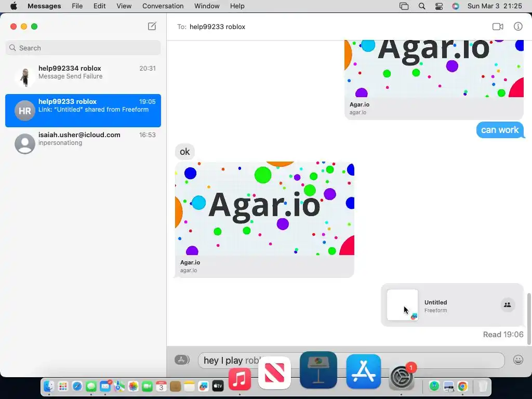
Task: Click recipient name help99233 roblox in header
Action: [x=217, y=27]
